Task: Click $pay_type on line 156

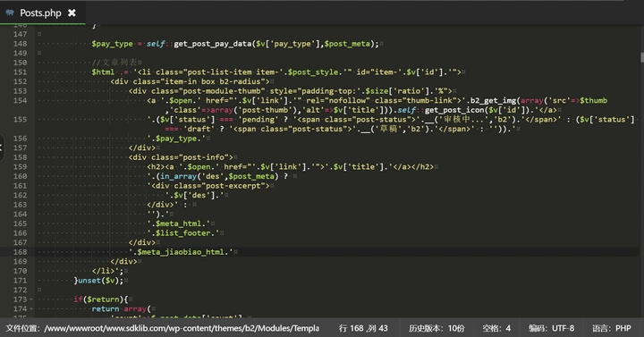Action: tap(176, 139)
